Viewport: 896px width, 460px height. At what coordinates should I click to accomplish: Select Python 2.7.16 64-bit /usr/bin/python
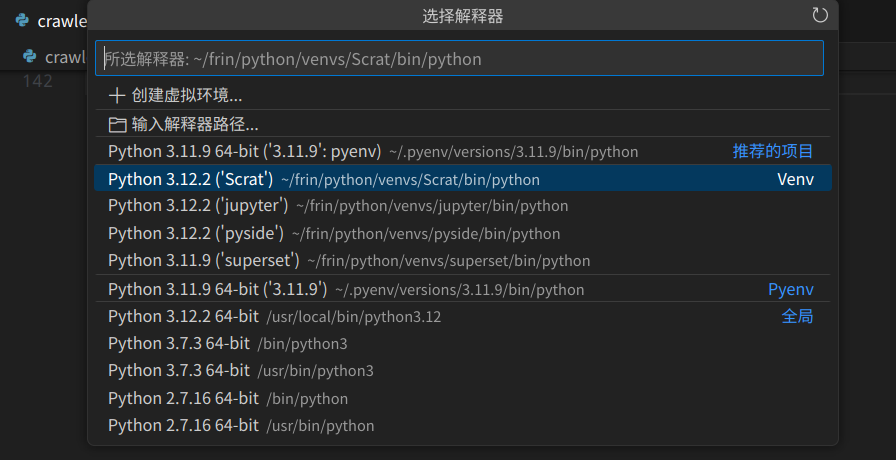(x=463, y=426)
